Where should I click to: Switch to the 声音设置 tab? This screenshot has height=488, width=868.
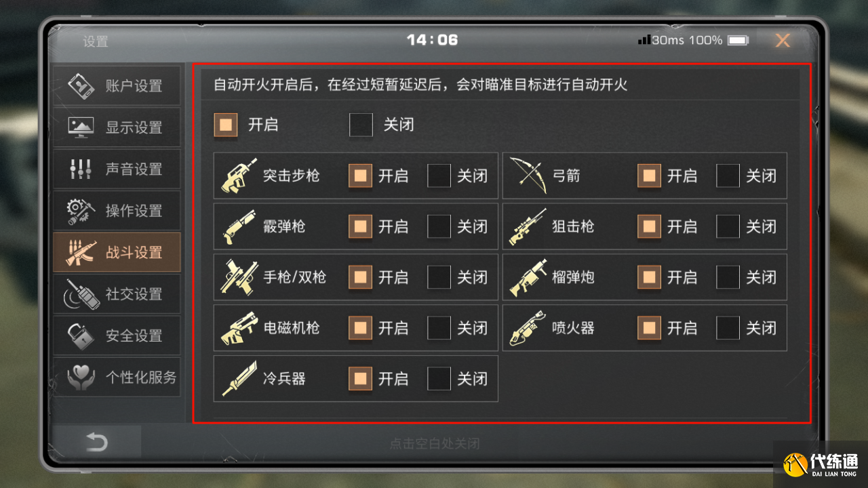tap(117, 169)
